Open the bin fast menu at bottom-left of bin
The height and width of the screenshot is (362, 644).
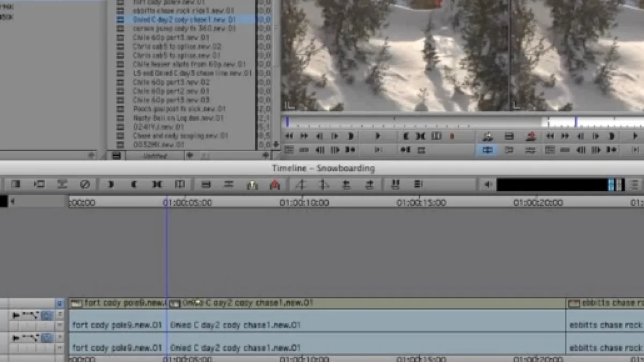[116, 156]
